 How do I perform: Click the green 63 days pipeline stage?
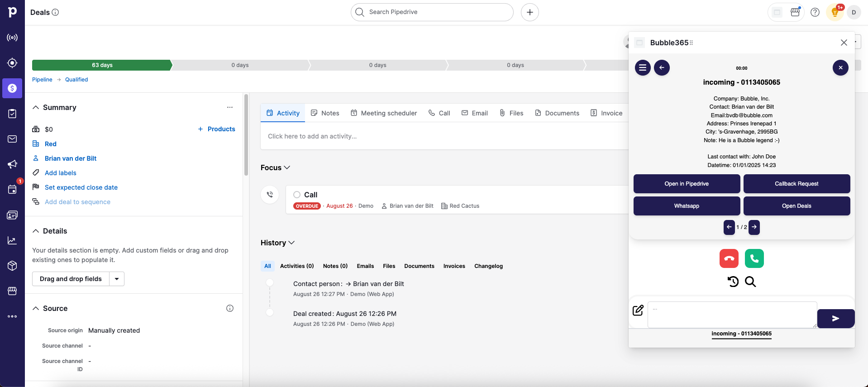coord(102,65)
